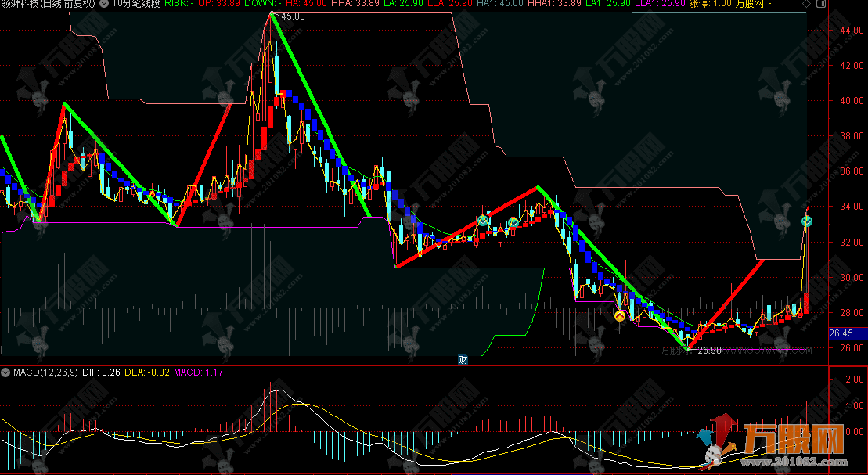868x475 pixels.
Task: Select the 10分笔线段 indicator name
Action: (136, 5)
